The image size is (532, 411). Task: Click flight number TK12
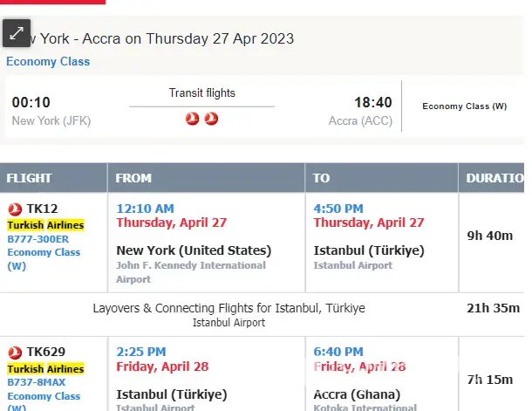[42, 209]
